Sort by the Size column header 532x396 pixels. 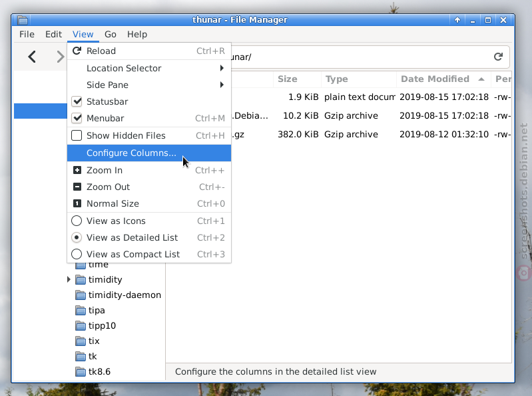point(297,79)
